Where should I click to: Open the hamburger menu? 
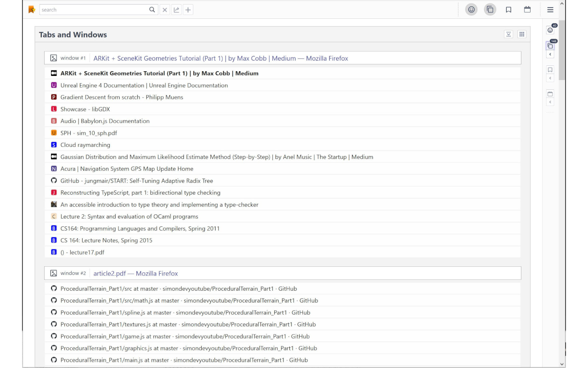(550, 10)
